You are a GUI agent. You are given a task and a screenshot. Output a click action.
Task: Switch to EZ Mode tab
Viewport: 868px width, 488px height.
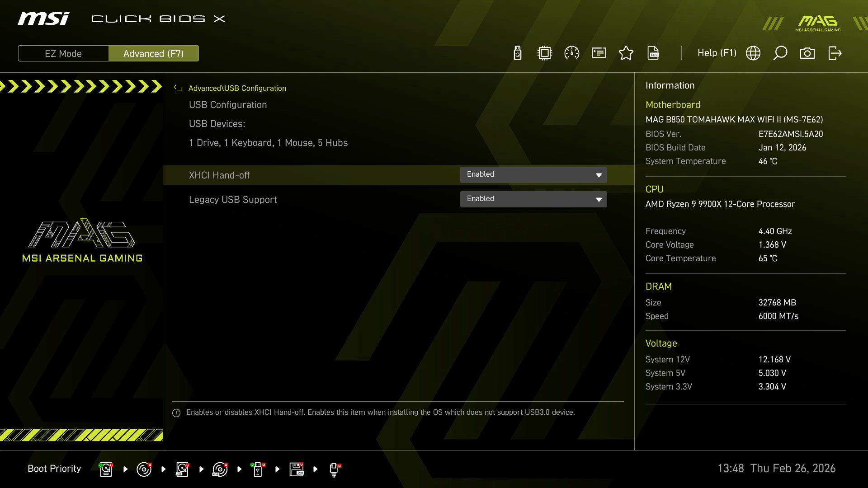pos(63,53)
